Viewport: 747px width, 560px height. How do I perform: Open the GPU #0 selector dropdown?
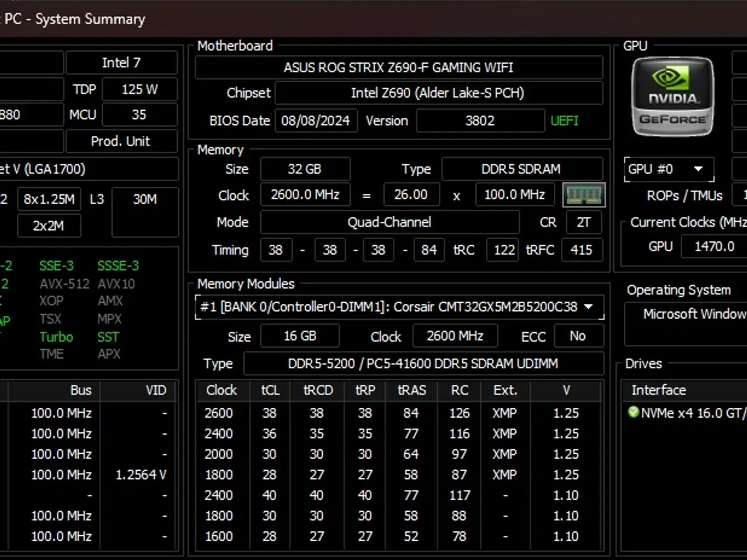click(x=669, y=169)
